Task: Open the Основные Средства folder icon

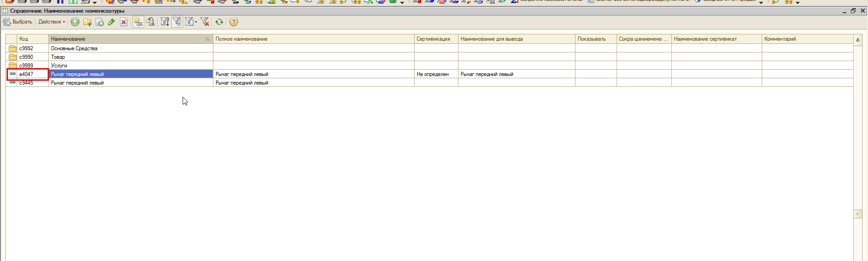Action: click(x=13, y=48)
